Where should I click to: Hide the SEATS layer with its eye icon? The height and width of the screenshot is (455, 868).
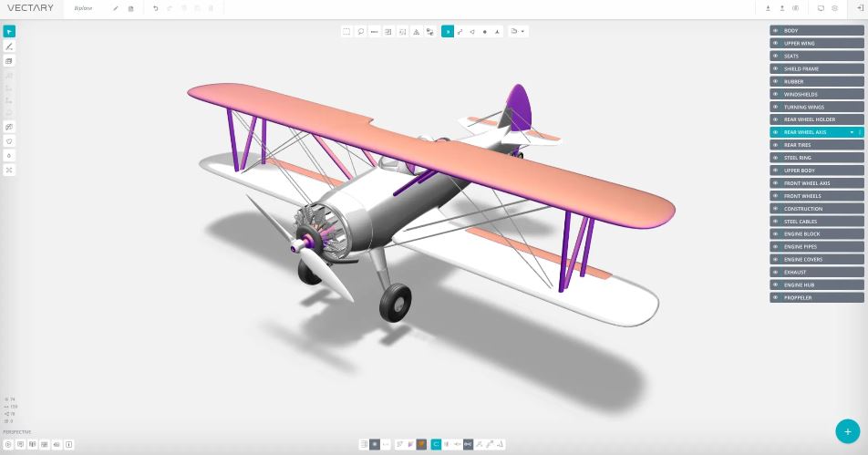pos(776,56)
